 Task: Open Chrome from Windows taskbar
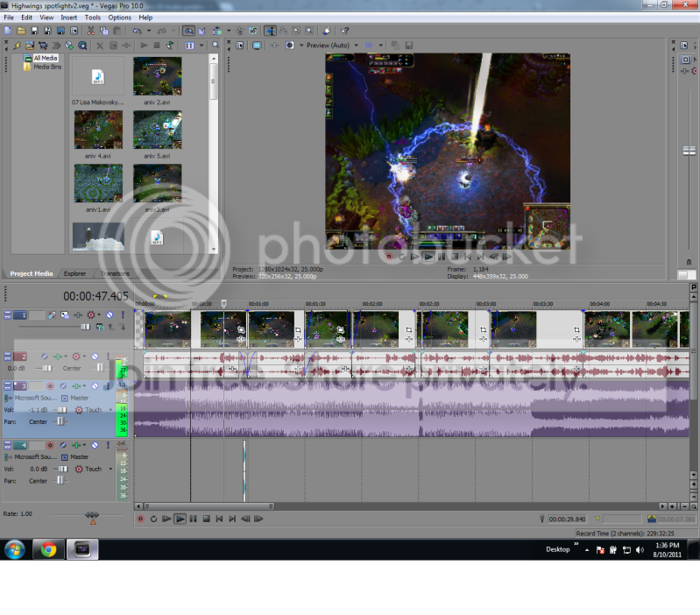coord(48,549)
